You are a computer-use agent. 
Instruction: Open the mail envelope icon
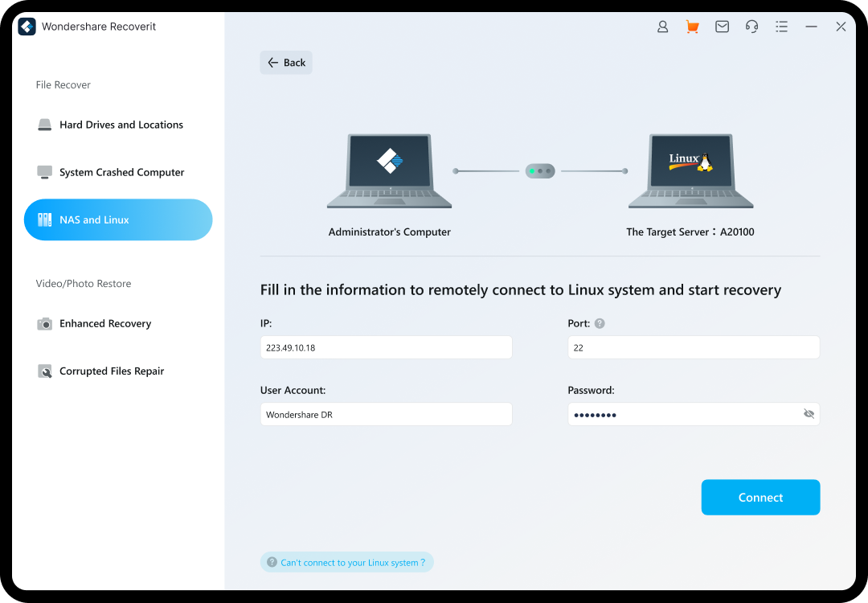click(722, 27)
